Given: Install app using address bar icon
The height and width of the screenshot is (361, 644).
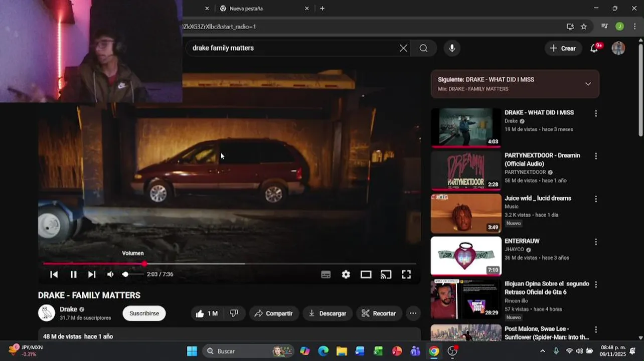Looking at the screenshot, I should pyautogui.click(x=570, y=27).
